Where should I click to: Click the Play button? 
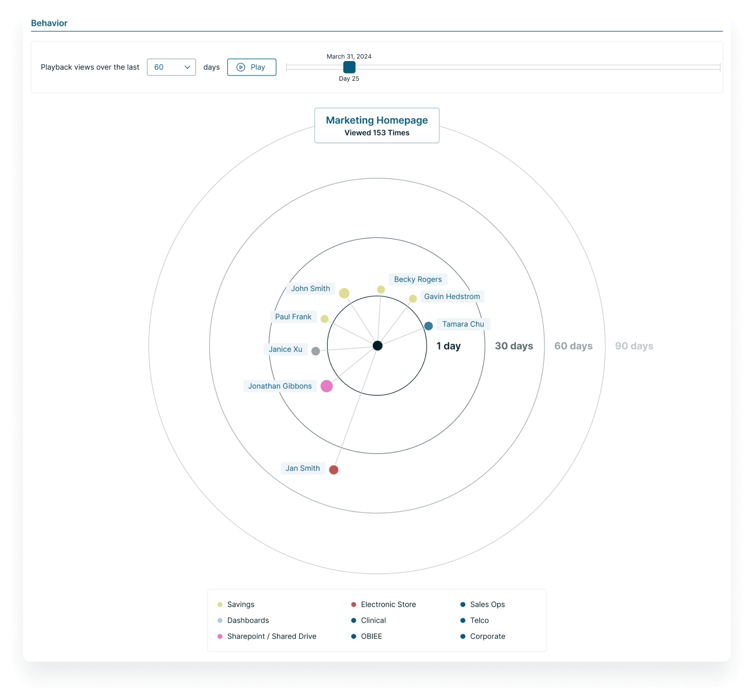tap(251, 67)
